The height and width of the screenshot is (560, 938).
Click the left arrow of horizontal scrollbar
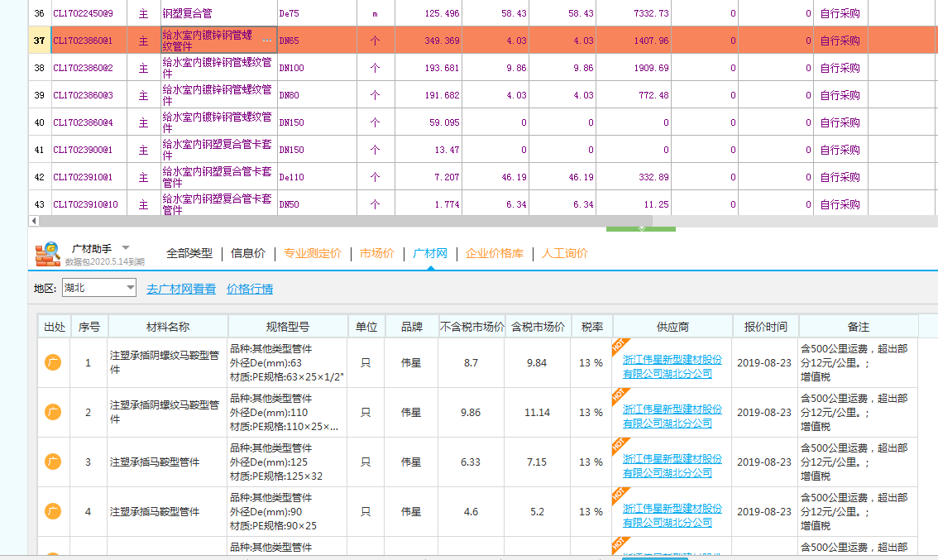(x=34, y=221)
